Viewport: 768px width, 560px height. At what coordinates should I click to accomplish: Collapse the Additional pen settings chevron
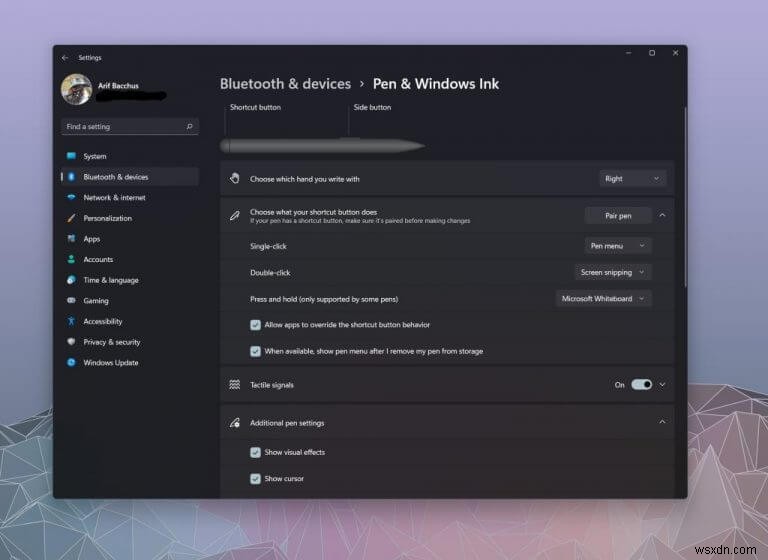[662, 422]
